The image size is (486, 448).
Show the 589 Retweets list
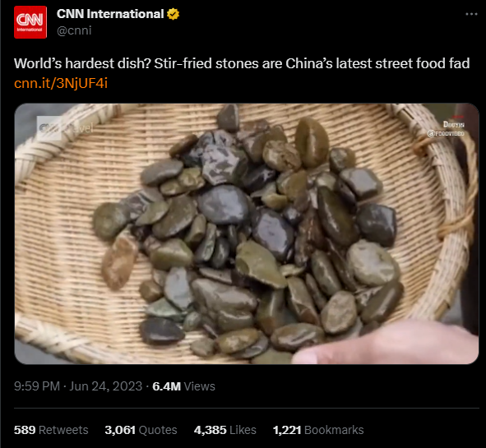[51, 430]
